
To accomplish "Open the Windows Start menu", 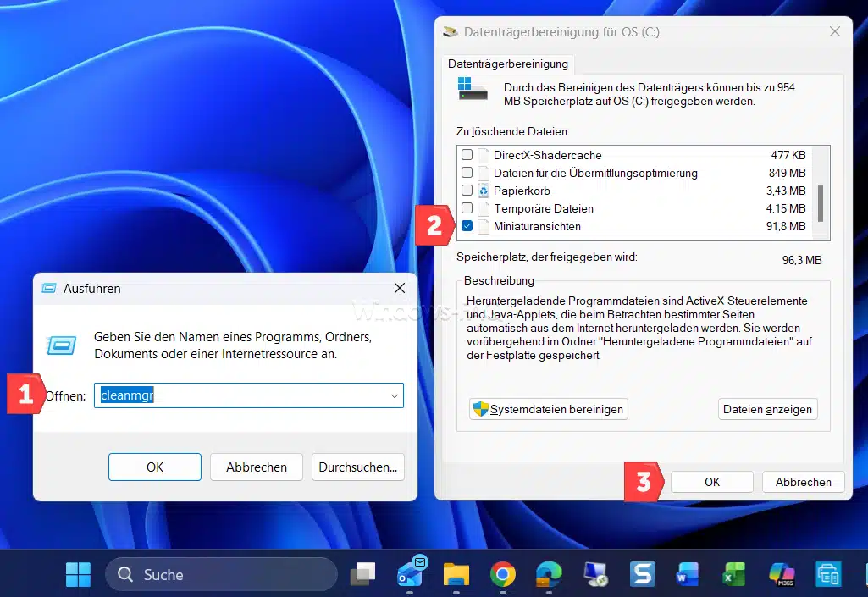I will (x=78, y=574).
